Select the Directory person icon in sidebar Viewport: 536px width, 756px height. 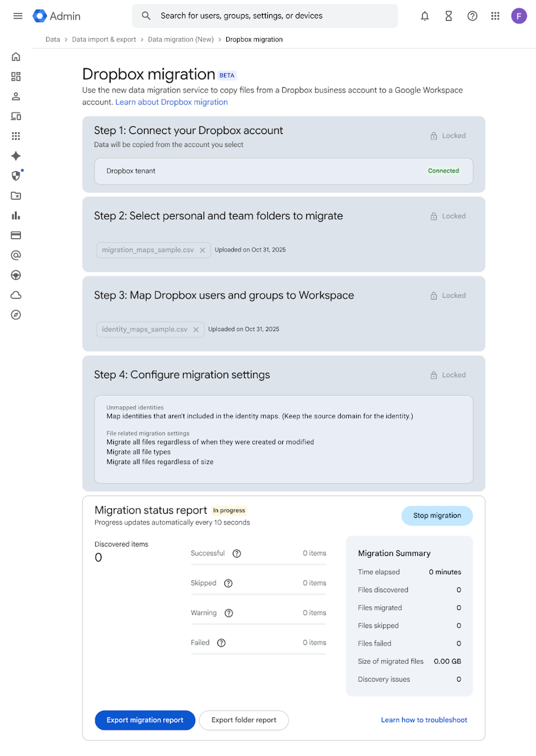coord(15,96)
